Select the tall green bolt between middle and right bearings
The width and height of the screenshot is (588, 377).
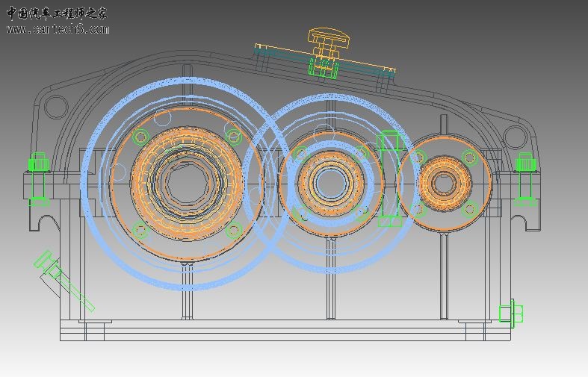pyautogui.click(x=389, y=179)
